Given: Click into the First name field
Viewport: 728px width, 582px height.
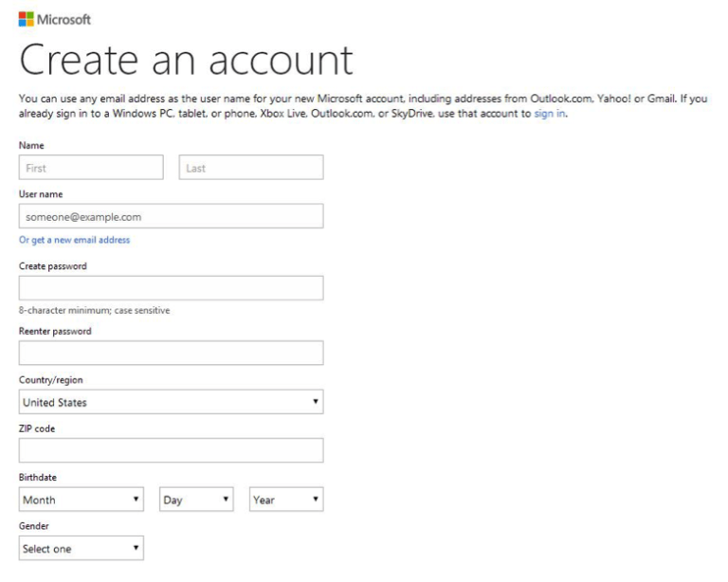Looking at the screenshot, I should (x=91, y=168).
